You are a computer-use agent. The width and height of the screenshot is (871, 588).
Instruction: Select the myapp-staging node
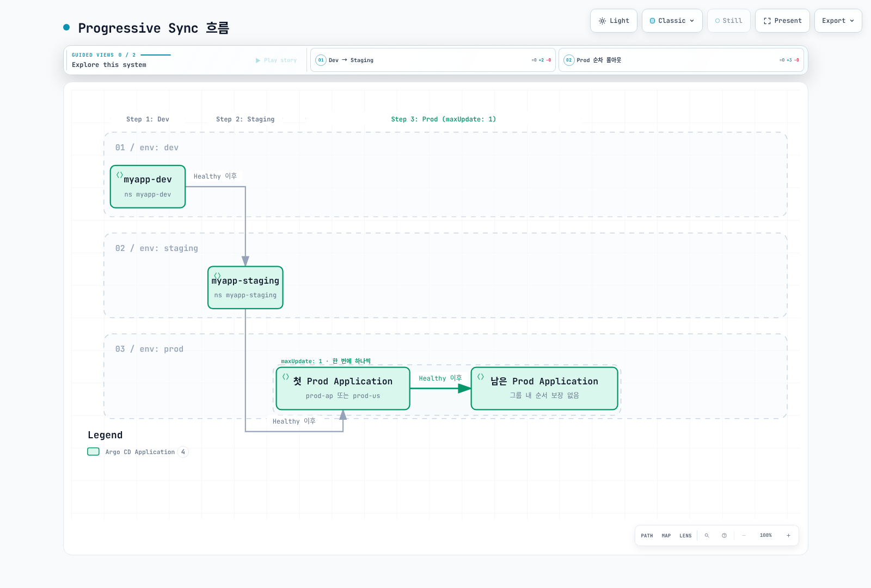pos(246,287)
